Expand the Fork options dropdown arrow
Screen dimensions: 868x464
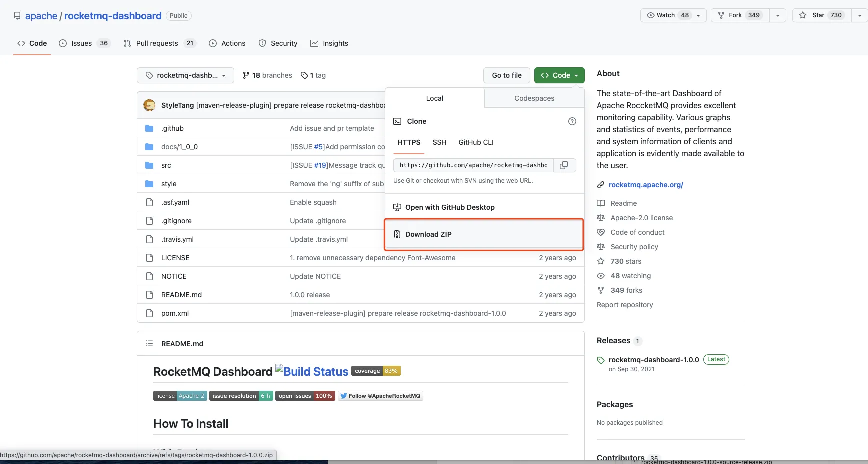tap(777, 15)
